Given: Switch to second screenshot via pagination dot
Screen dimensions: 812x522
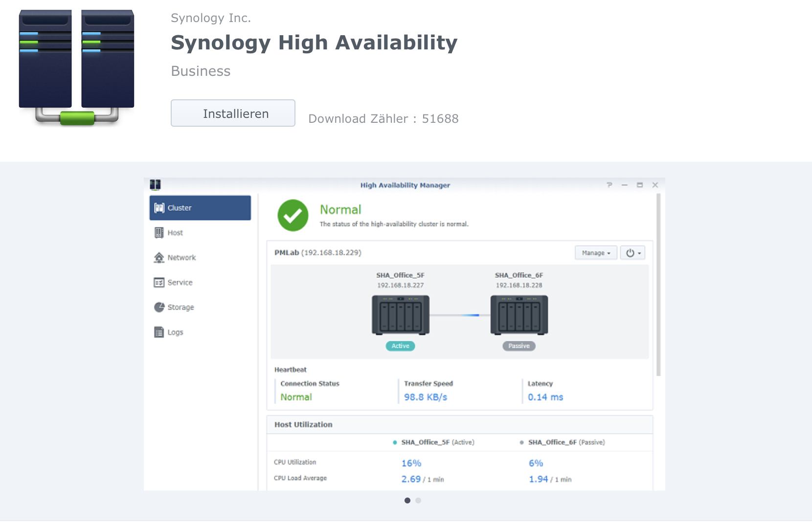Looking at the screenshot, I should tap(418, 500).
